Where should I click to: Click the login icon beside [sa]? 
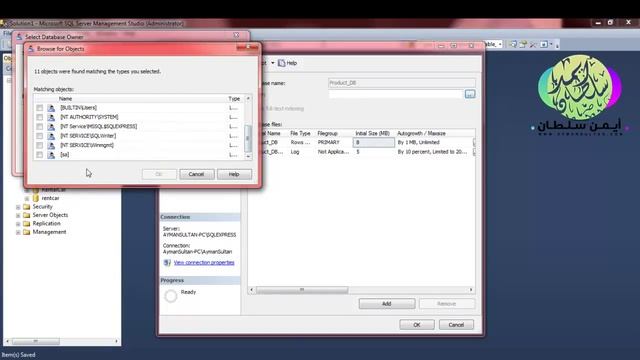tap(51, 155)
